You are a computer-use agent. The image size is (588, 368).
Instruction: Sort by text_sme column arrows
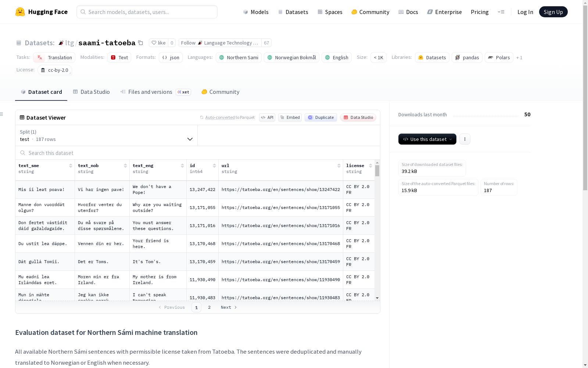pyautogui.click(x=71, y=166)
